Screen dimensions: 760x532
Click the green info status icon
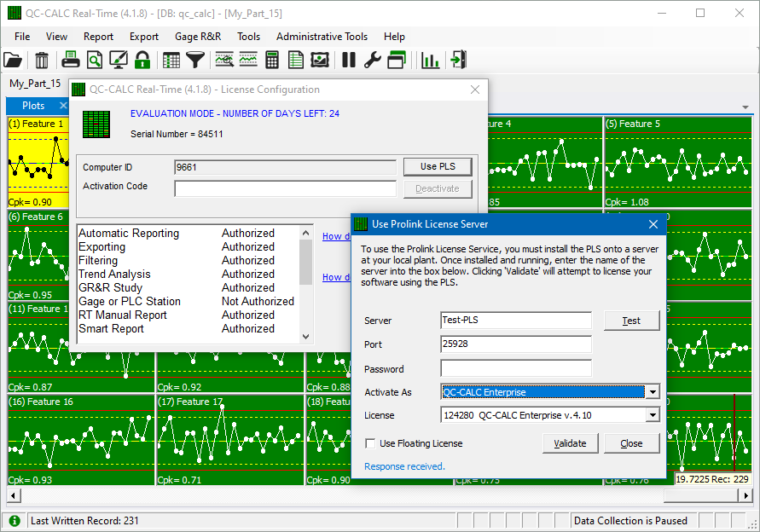[x=15, y=520]
